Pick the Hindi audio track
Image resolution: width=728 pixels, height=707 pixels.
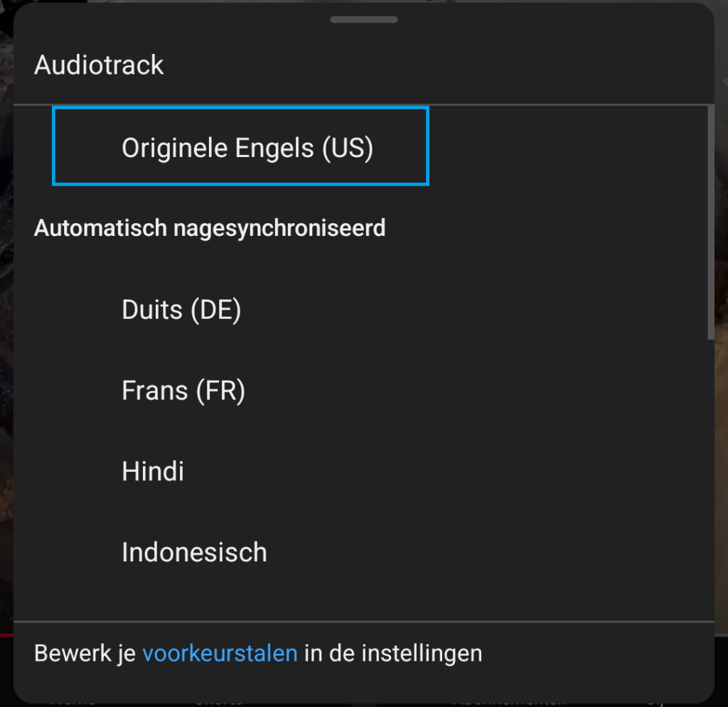pos(153,471)
